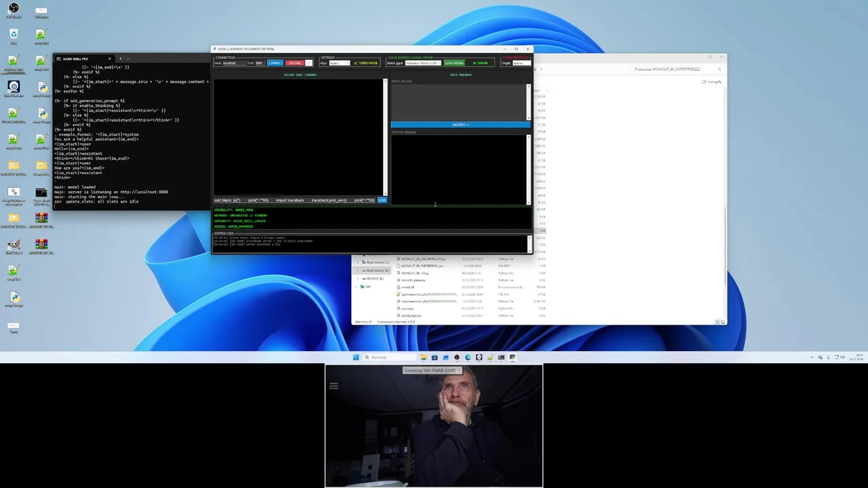Click the OUTPUT text area in Data Encoder
868x488 pixels.
458,169
